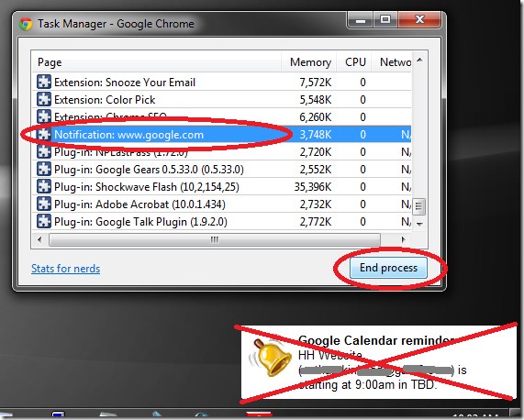The image size is (524, 420).
Task: Sort by the Page column header
Action: click(x=156, y=61)
